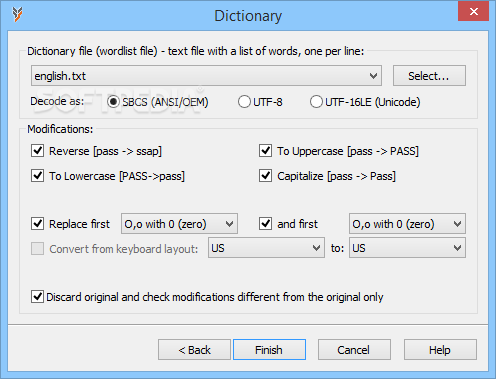Disable the To Lowercase option
This screenshot has height=379, width=496.
coord(37,176)
